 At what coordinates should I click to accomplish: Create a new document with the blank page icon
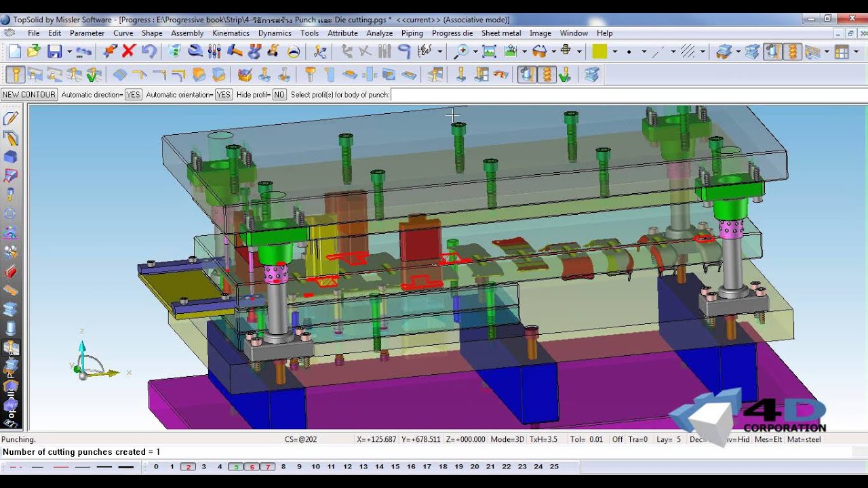click(15, 51)
